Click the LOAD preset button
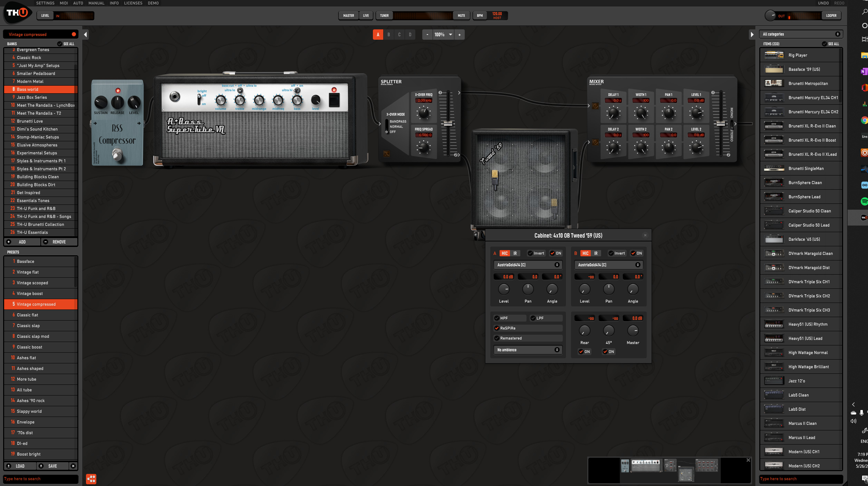 pyautogui.click(x=20, y=466)
